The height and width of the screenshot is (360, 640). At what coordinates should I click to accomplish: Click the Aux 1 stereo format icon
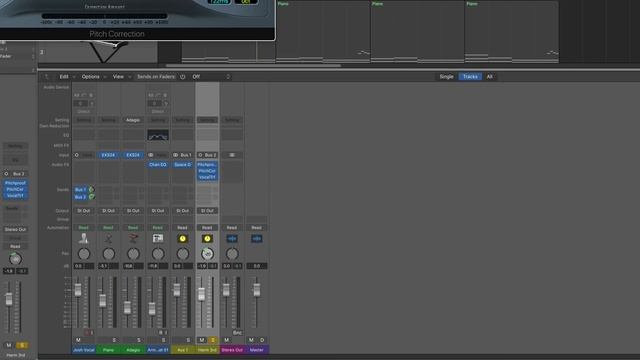click(176, 155)
